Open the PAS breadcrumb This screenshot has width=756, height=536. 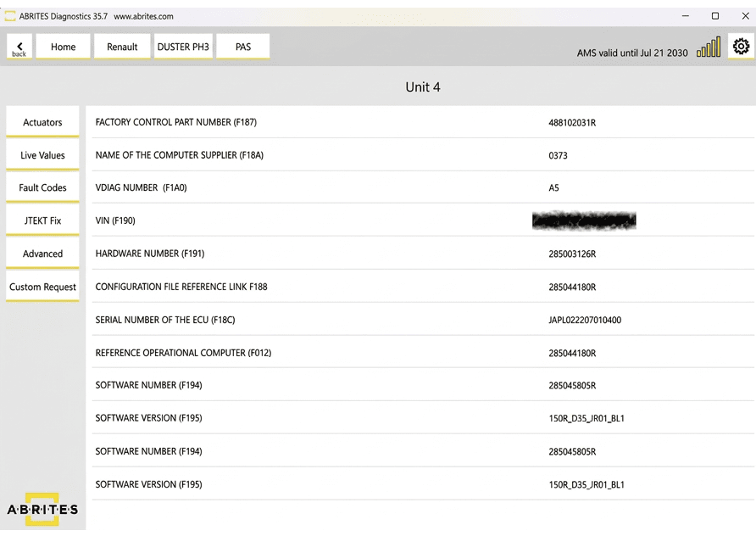(x=243, y=47)
